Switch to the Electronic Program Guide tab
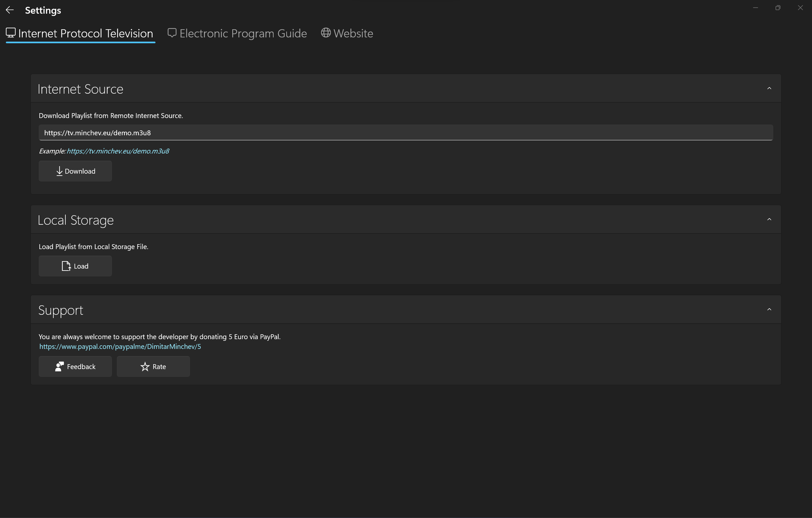The image size is (812, 518). pyautogui.click(x=237, y=33)
